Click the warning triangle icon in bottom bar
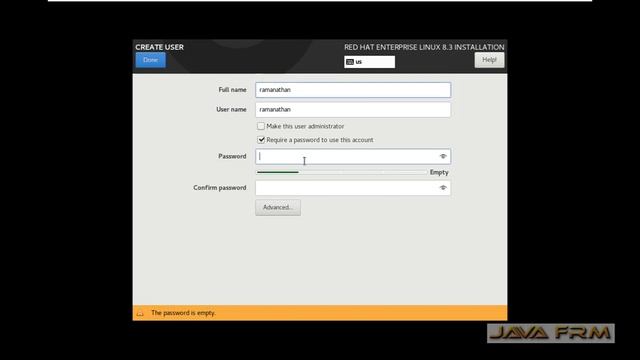 pyautogui.click(x=140, y=313)
